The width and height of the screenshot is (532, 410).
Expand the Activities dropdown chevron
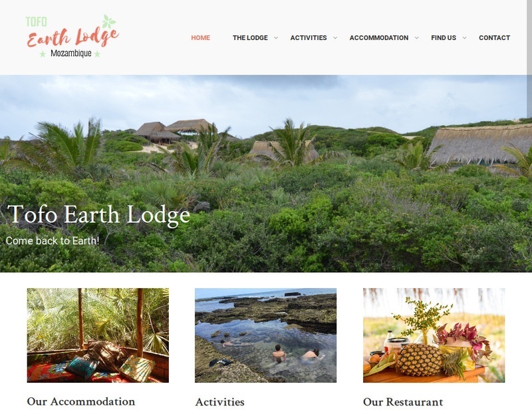click(x=335, y=38)
